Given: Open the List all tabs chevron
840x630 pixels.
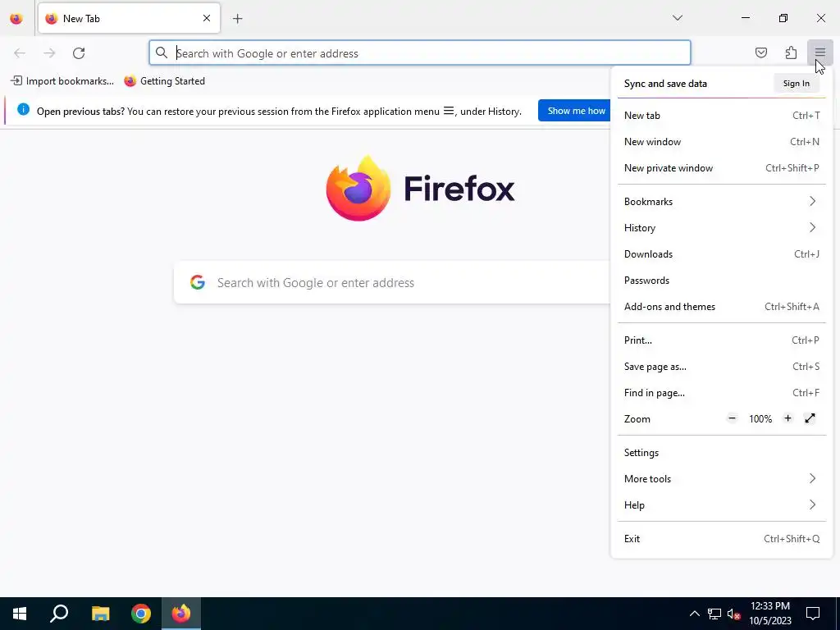Looking at the screenshot, I should click(677, 18).
